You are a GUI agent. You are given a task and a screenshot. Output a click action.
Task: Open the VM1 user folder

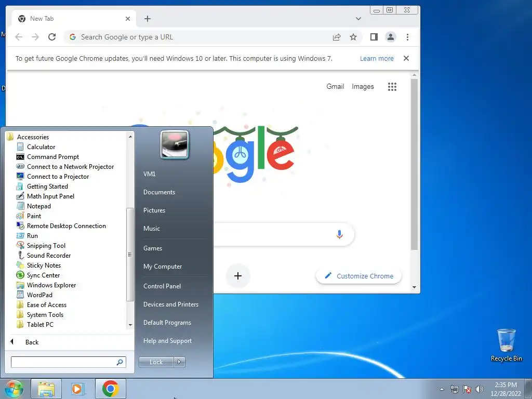[x=149, y=174]
